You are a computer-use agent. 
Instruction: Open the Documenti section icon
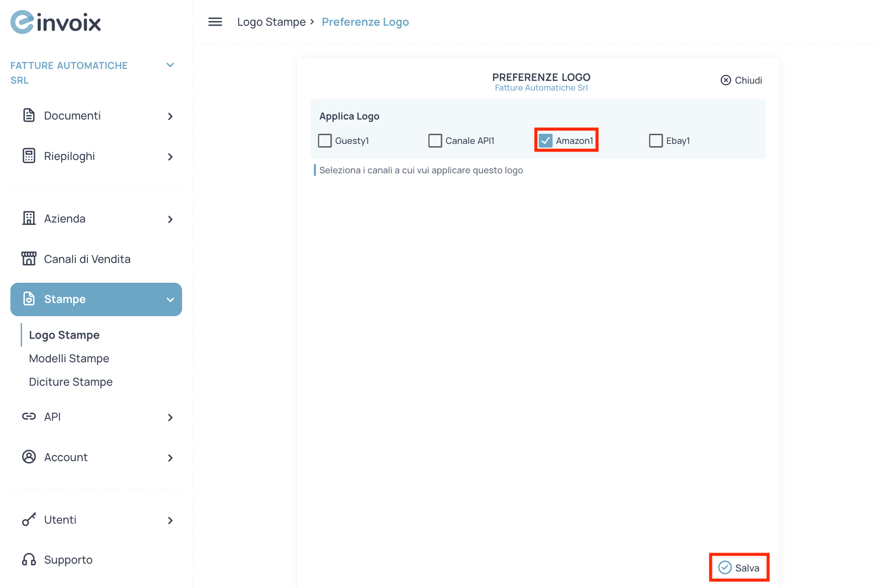tap(29, 115)
